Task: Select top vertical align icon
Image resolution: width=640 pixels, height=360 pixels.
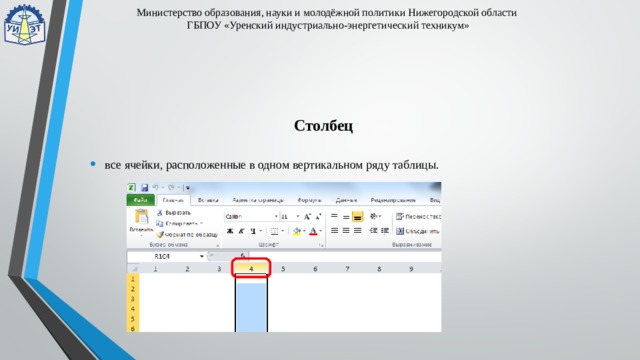Action: pyautogui.click(x=334, y=216)
